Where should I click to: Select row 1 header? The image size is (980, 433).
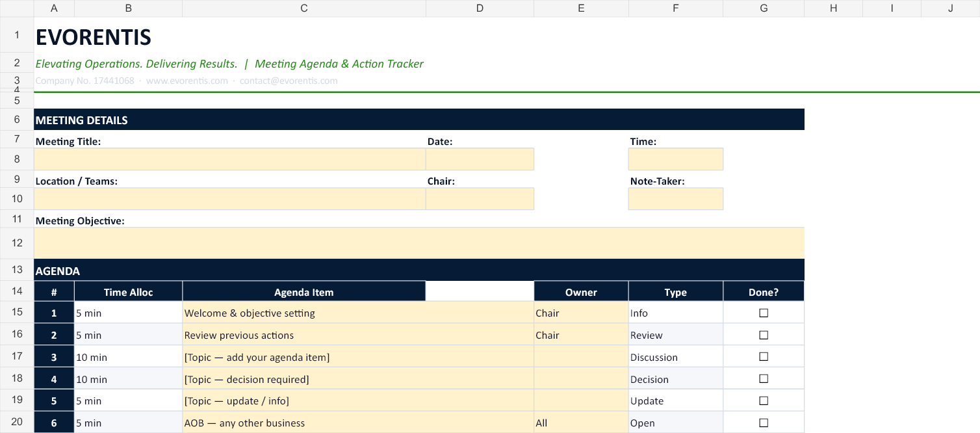(x=17, y=34)
